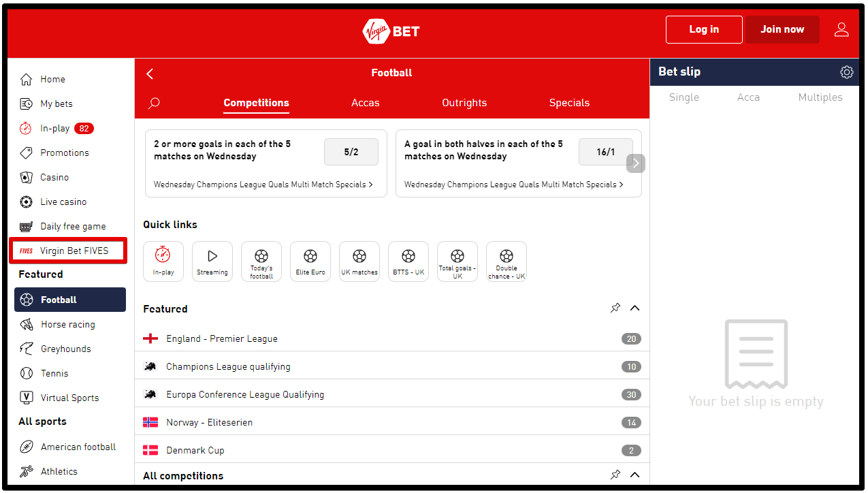Open Virgin Bet FIVES
868x493 pixels.
(69, 251)
